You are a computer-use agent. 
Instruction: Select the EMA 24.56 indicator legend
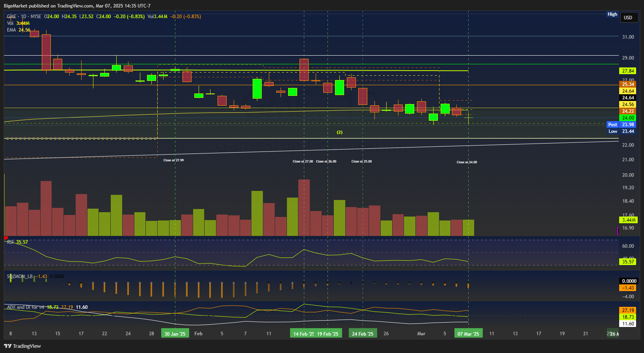pos(19,30)
